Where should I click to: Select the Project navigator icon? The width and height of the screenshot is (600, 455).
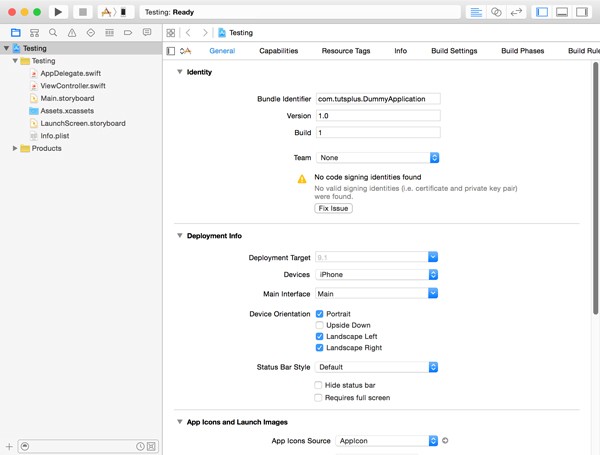[x=16, y=33]
